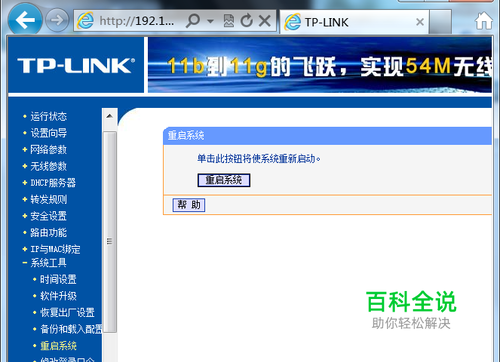Click the text 单击此按钮将使系统重新启动
Viewport: 500px width, 362px height.
258,159
